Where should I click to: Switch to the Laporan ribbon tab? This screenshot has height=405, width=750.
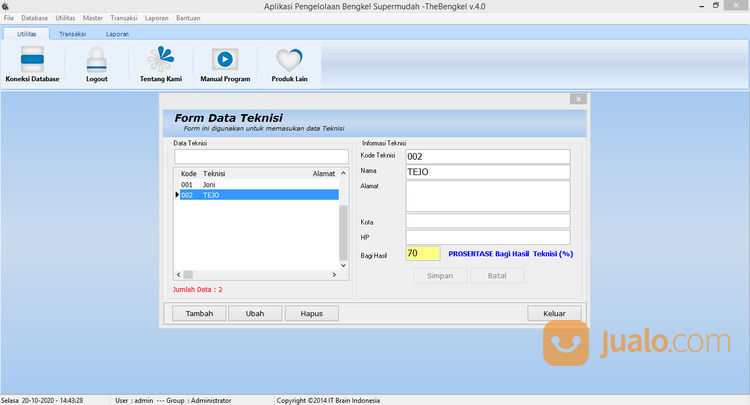[x=117, y=34]
